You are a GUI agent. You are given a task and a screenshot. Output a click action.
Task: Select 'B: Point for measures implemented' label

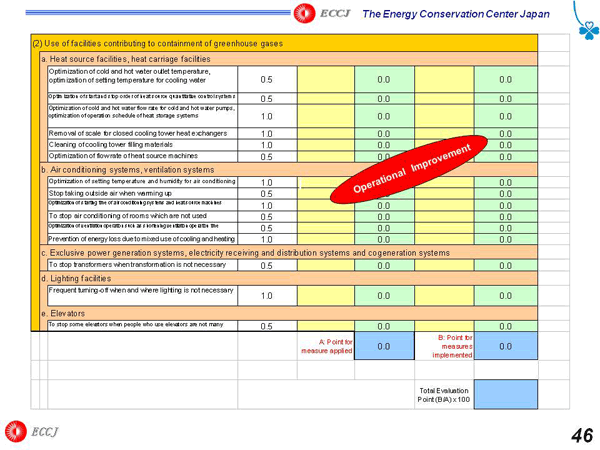tap(453, 346)
